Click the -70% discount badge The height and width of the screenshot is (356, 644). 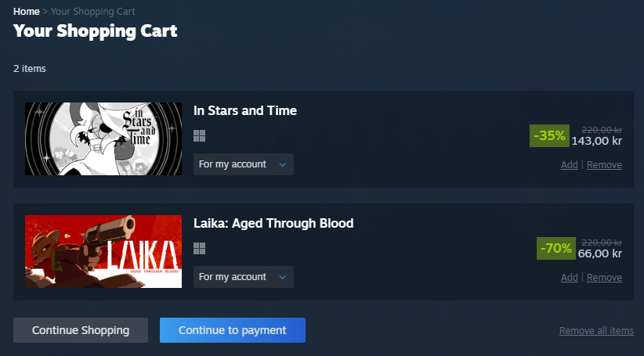click(x=555, y=248)
